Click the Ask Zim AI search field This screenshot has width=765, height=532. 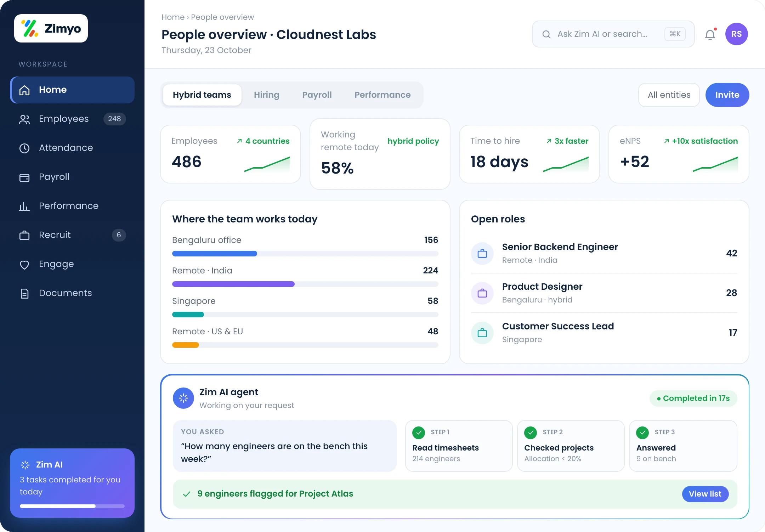pyautogui.click(x=613, y=34)
